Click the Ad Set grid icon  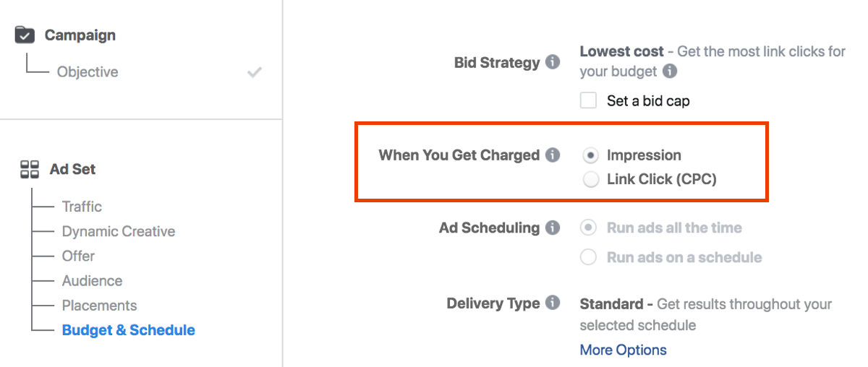[30, 170]
